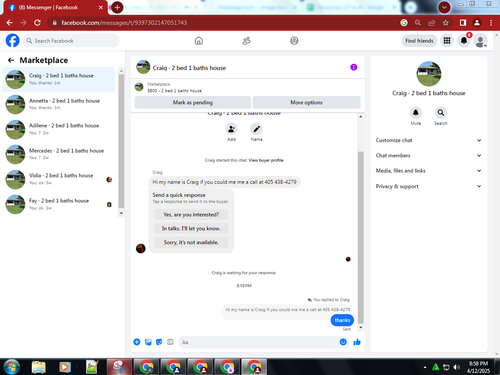Open the Snipping Tool taskbar icon
Image resolution: width=500 pixels, height=375 pixels.
(119, 367)
